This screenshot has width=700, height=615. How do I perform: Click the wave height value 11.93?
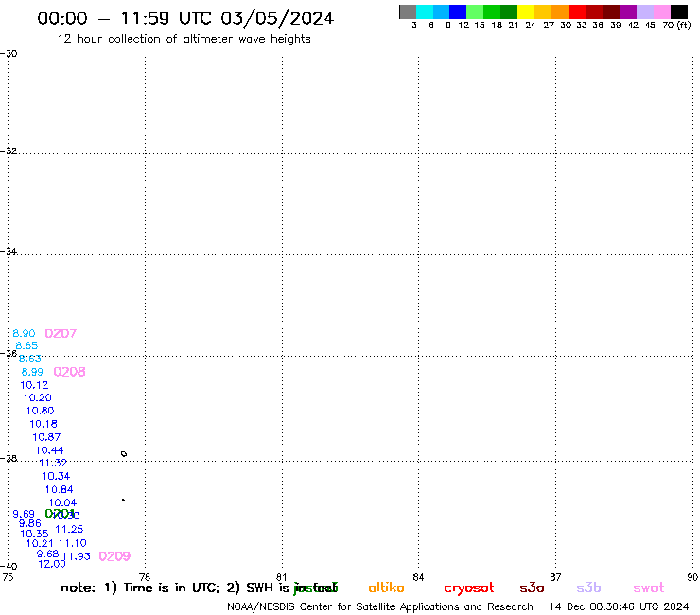pos(77,556)
